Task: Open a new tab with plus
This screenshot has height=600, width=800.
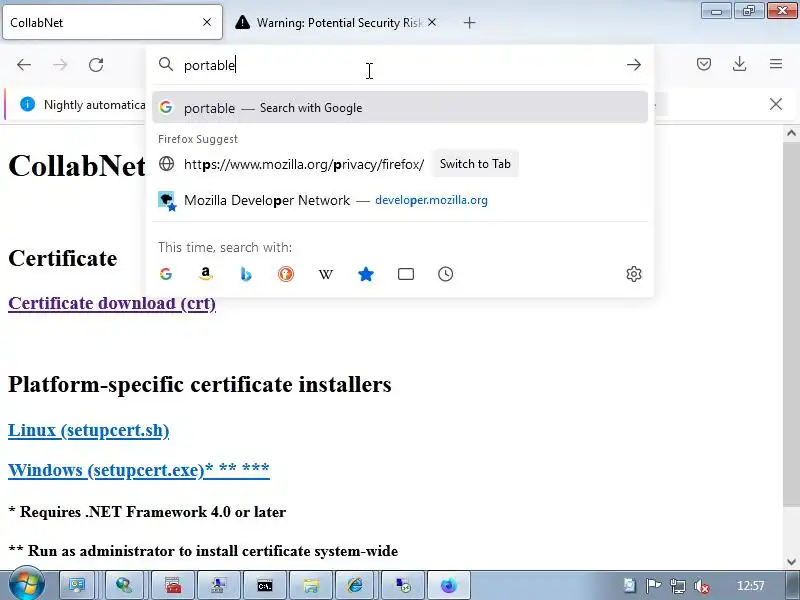Action: (x=469, y=22)
